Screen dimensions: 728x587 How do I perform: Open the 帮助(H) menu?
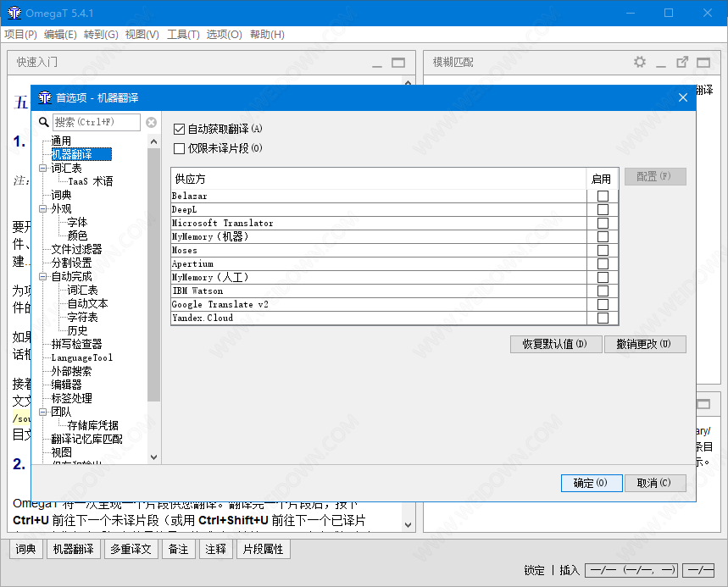point(267,35)
